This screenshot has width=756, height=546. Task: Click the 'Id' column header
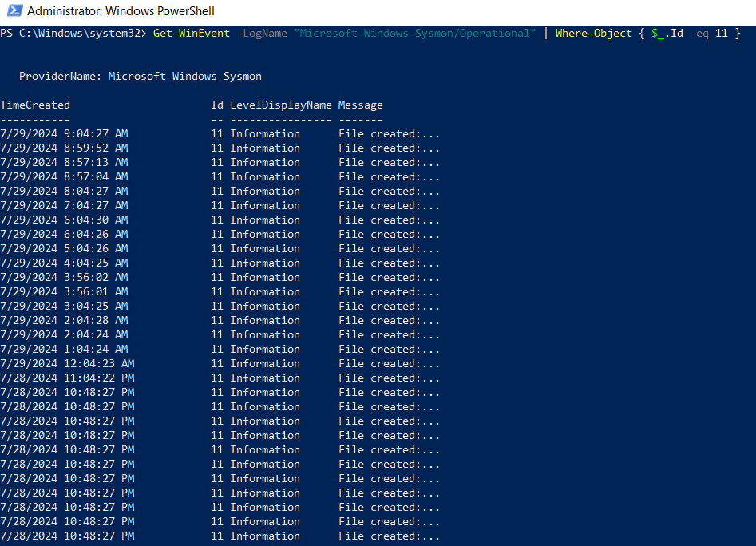point(217,105)
